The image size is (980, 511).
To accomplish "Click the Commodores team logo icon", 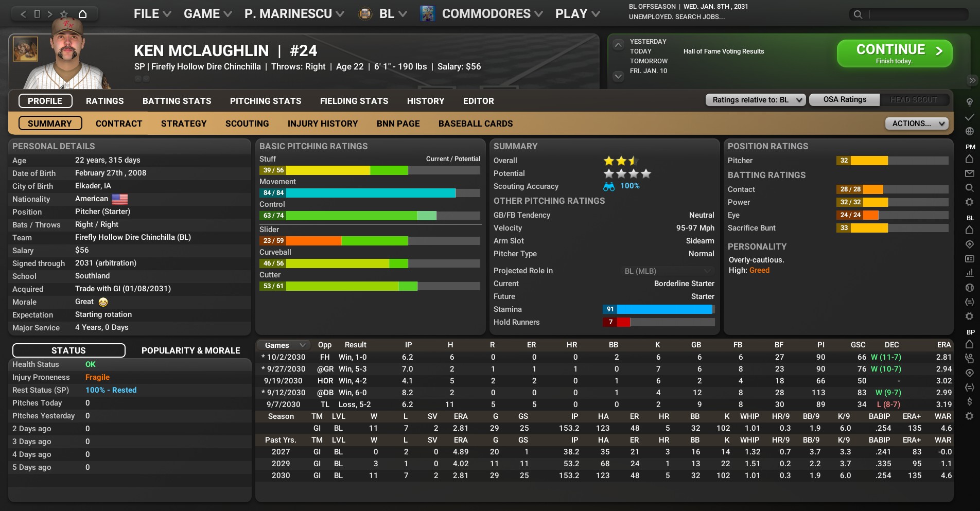I will pos(427,14).
